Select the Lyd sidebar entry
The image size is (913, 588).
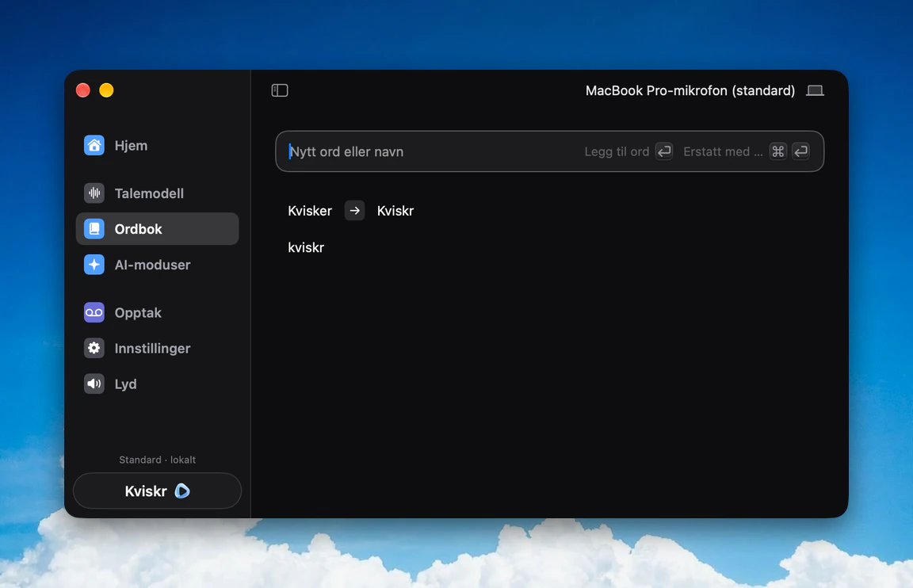pos(157,384)
